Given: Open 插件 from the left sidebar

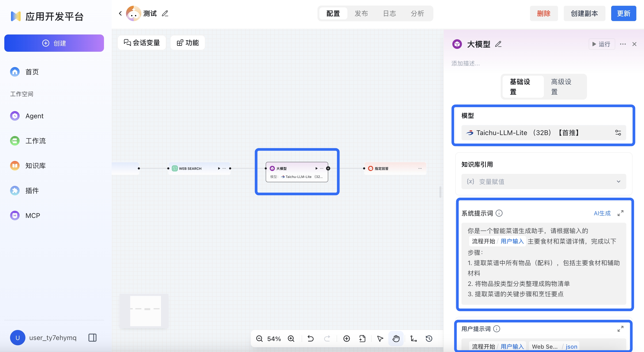Looking at the screenshot, I should pyautogui.click(x=32, y=190).
